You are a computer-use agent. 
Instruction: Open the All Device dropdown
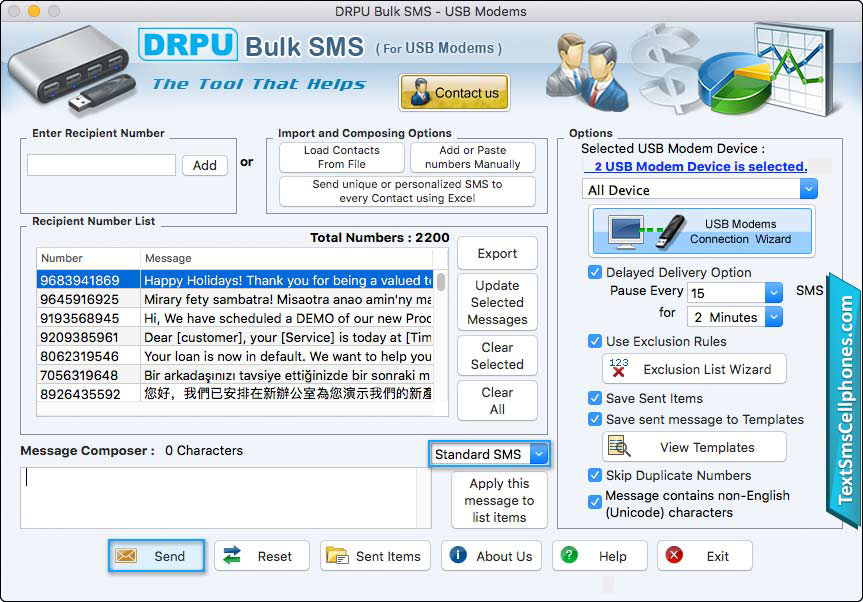(x=700, y=190)
